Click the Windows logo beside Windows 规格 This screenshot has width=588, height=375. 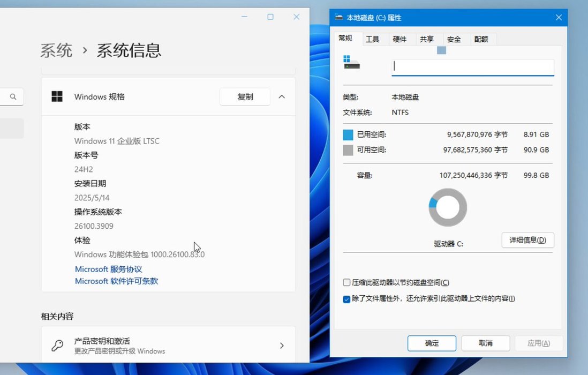coord(57,97)
